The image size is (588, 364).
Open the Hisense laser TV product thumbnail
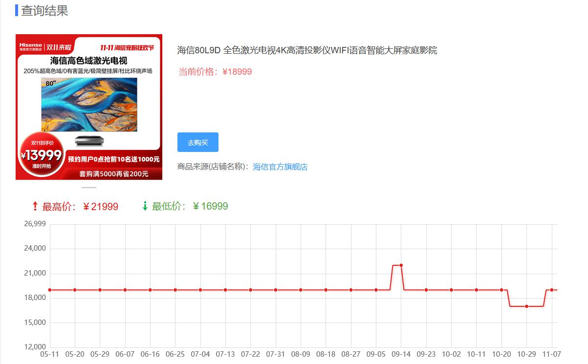coord(89,107)
